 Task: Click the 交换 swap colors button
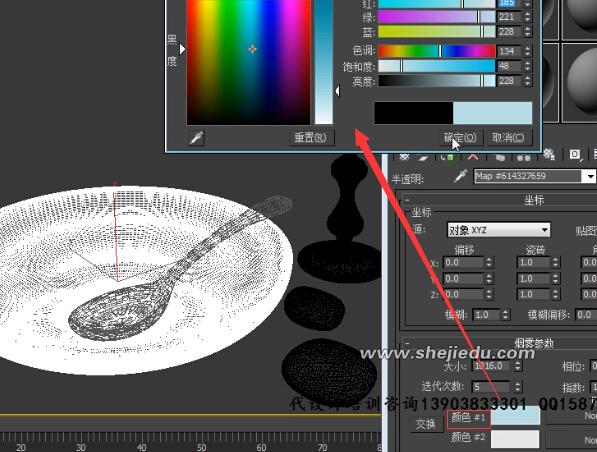tap(426, 423)
